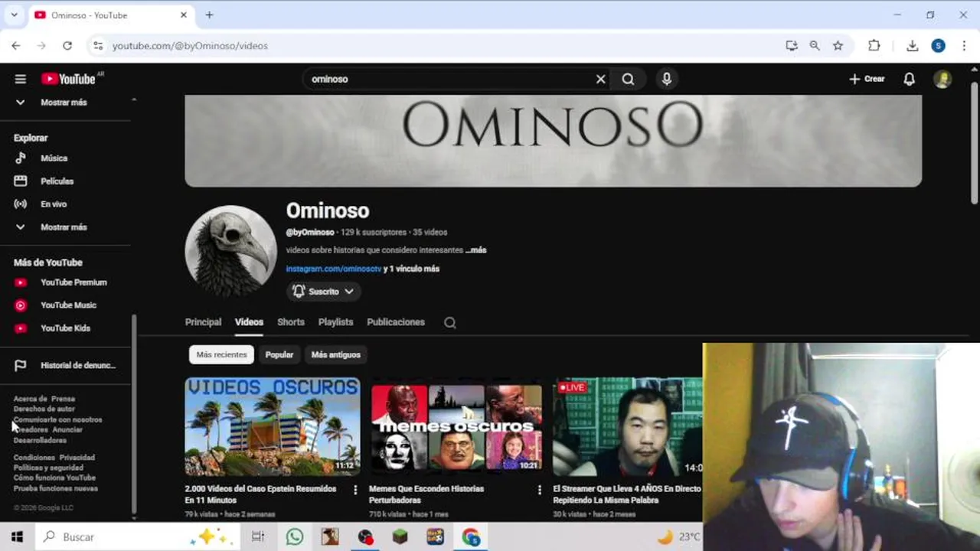Image resolution: width=980 pixels, height=551 pixels.
Task: Open the Chrome tab search dropdown arrow
Action: 14,15
